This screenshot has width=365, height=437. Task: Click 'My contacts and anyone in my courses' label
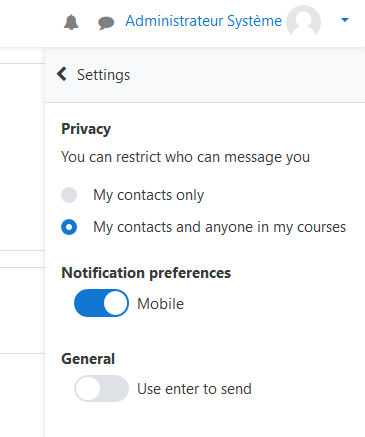coord(219,227)
